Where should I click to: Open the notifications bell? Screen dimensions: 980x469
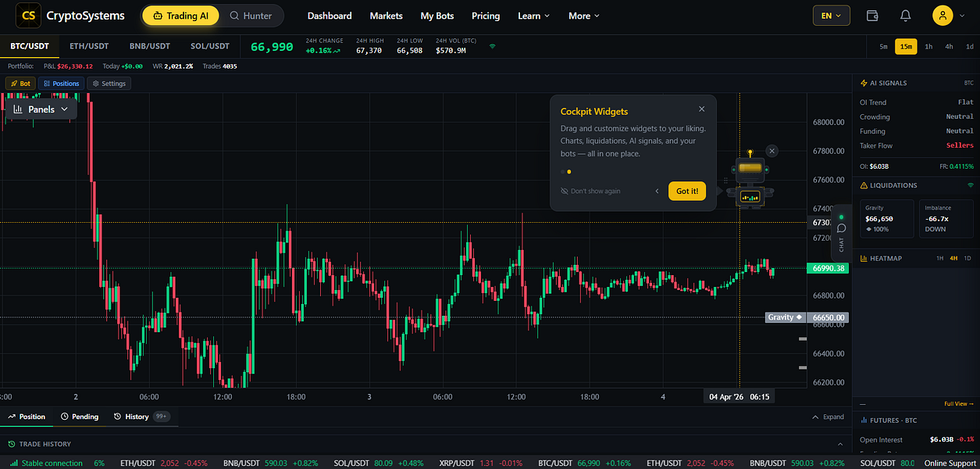pyautogui.click(x=905, y=16)
